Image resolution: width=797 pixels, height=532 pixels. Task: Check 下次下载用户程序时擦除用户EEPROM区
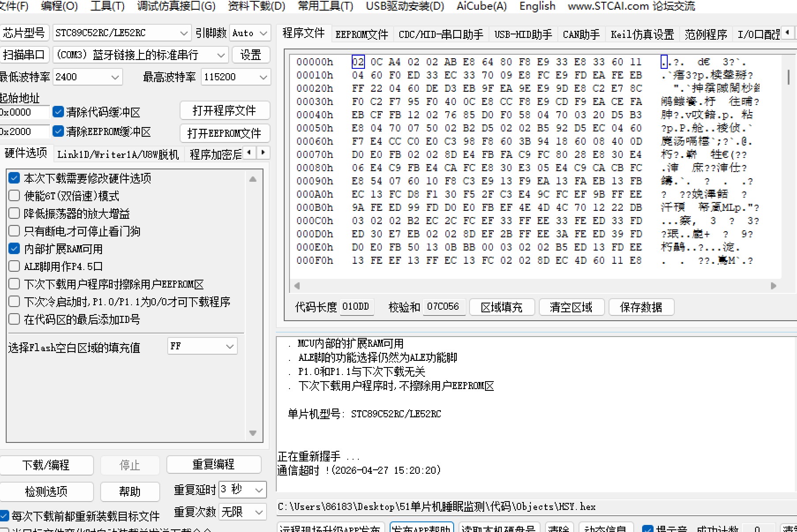14,284
